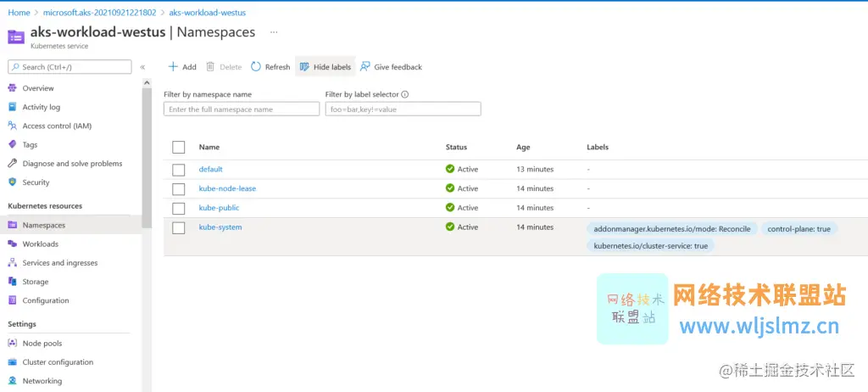Click the Configuration icon
The height and width of the screenshot is (392, 868).
[x=12, y=300]
